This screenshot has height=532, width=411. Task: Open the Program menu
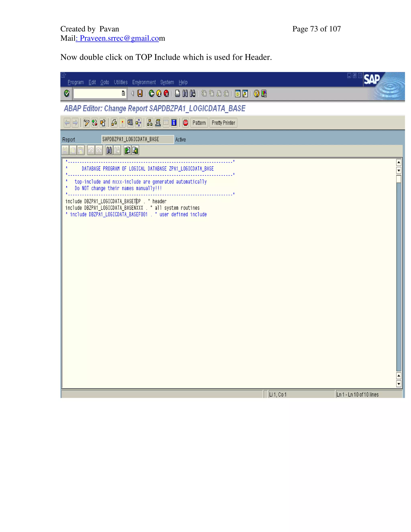[x=76, y=82]
